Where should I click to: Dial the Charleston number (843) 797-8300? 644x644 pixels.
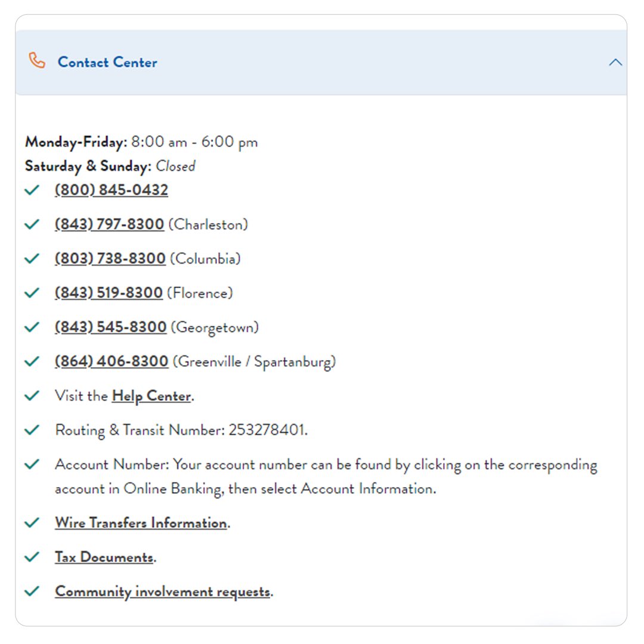tap(109, 224)
